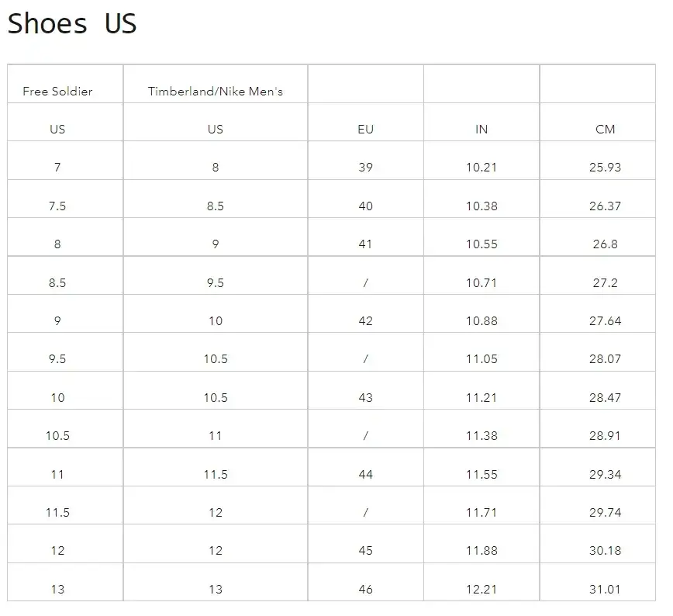The height and width of the screenshot is (616, 673).
Task: Click the "IN" column header cell
Action: (x=481, y=130)
